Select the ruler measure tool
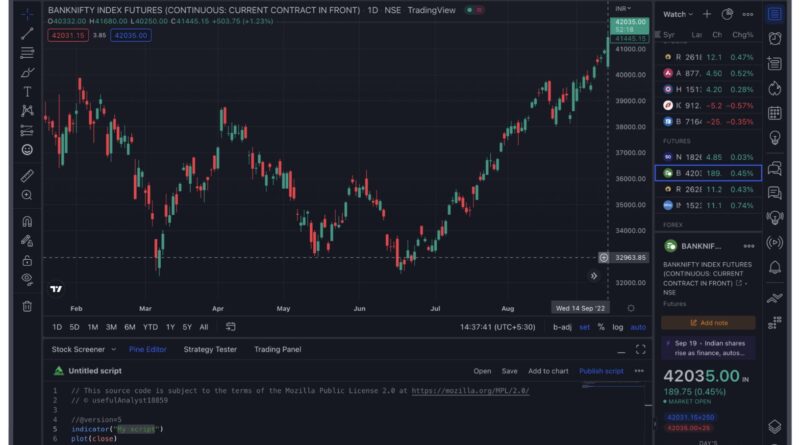800x445 pixels. (27, 176)
